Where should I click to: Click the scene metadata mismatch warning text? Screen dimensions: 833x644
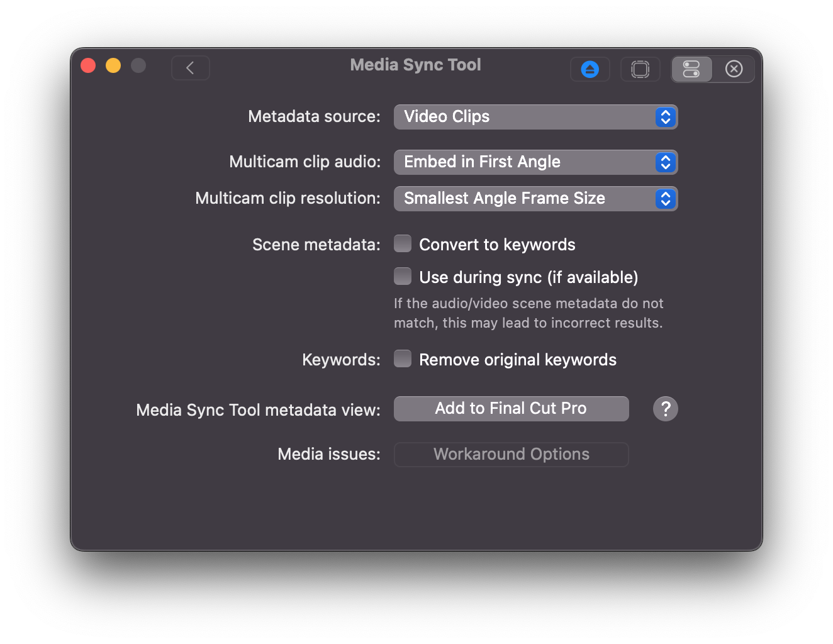click(528, 313)
